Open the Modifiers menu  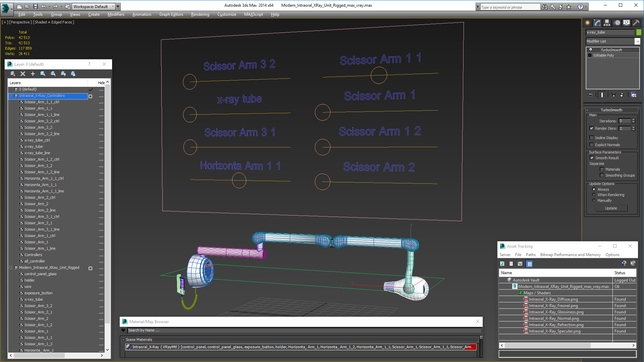pos(116,14)
